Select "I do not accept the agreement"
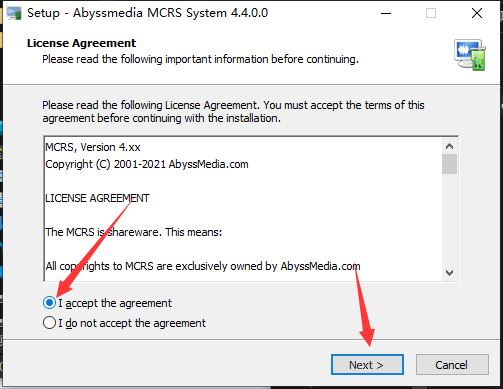 coord(49,323)
